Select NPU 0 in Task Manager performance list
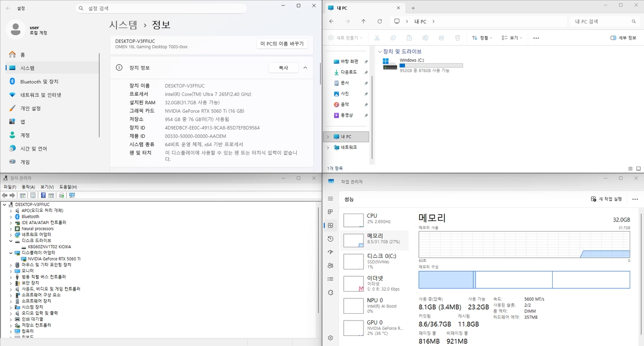This screenshot has width=644, height=346. point(375,305)
